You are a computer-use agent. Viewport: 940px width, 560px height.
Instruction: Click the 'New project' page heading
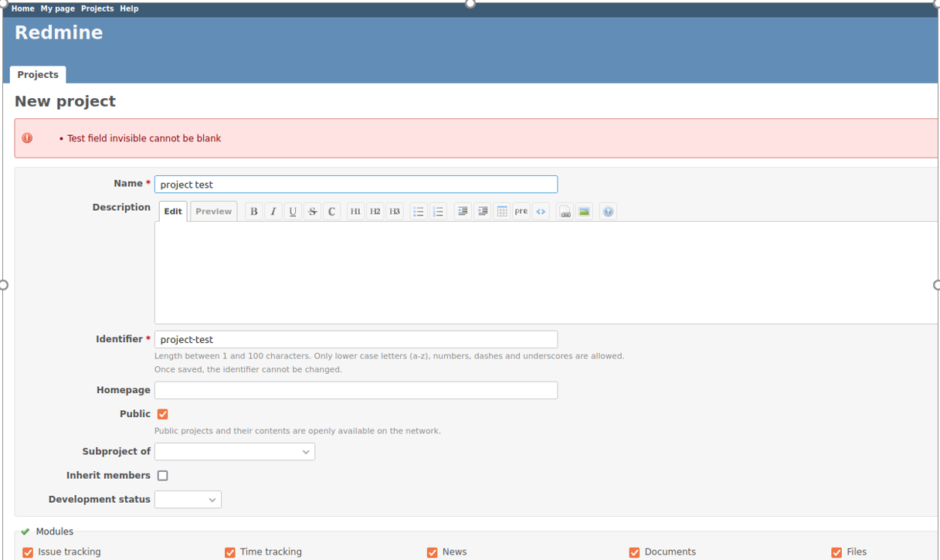pos(65,101)
